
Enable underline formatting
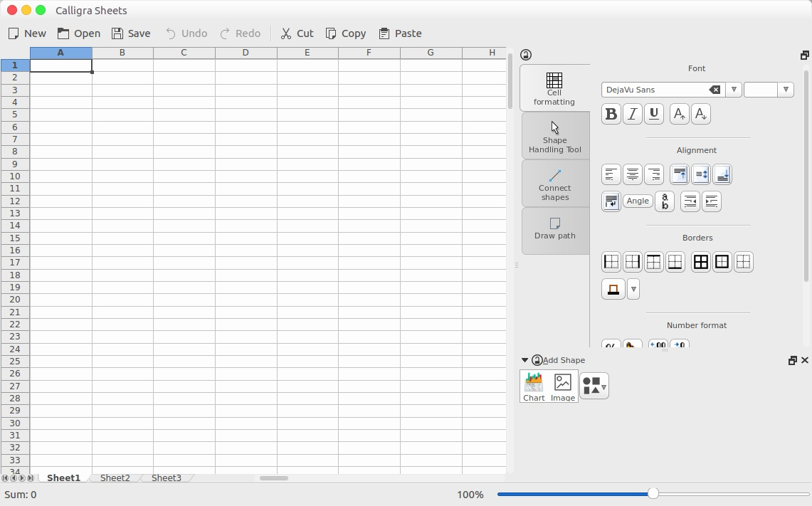point(653,113)
